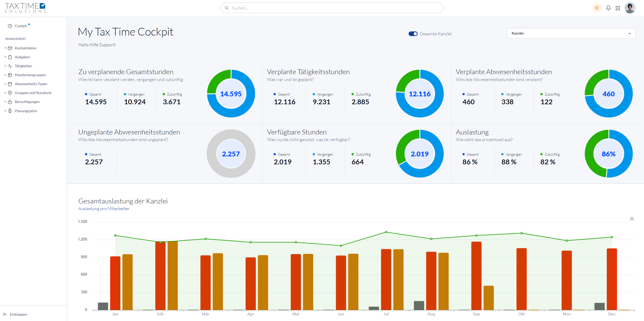Screen dimensions: 644x321
Task: Click the Cockpit pie-chart icon
Action: (x=10, y=26)
